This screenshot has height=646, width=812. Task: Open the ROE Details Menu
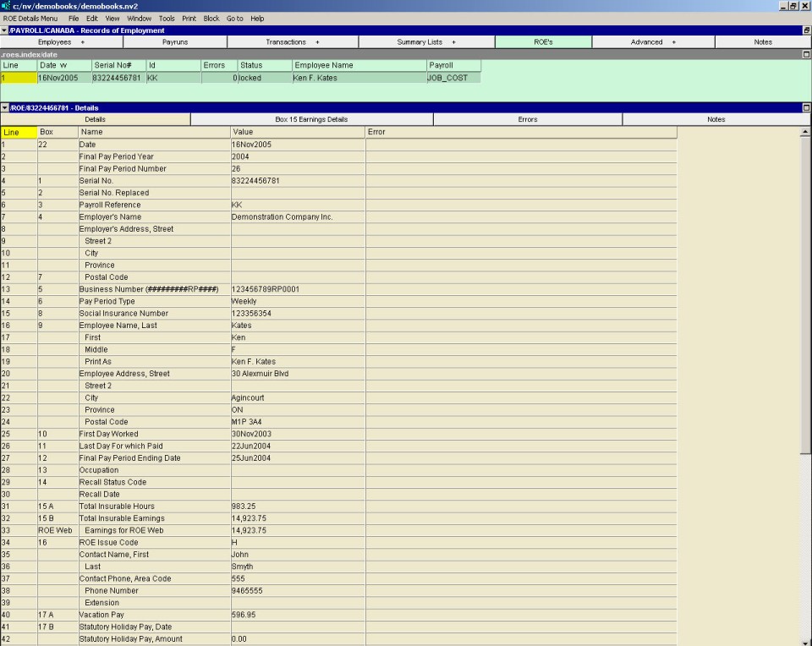[x=30, y=18]
